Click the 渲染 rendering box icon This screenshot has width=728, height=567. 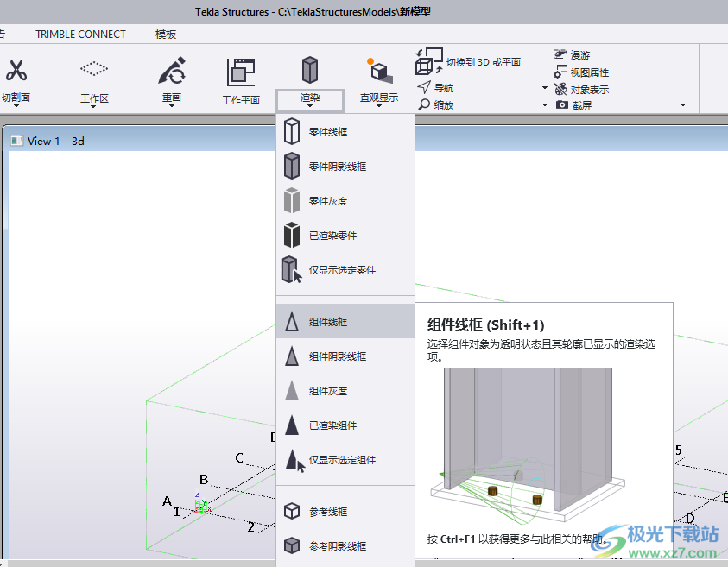click(x=310, y=70)
